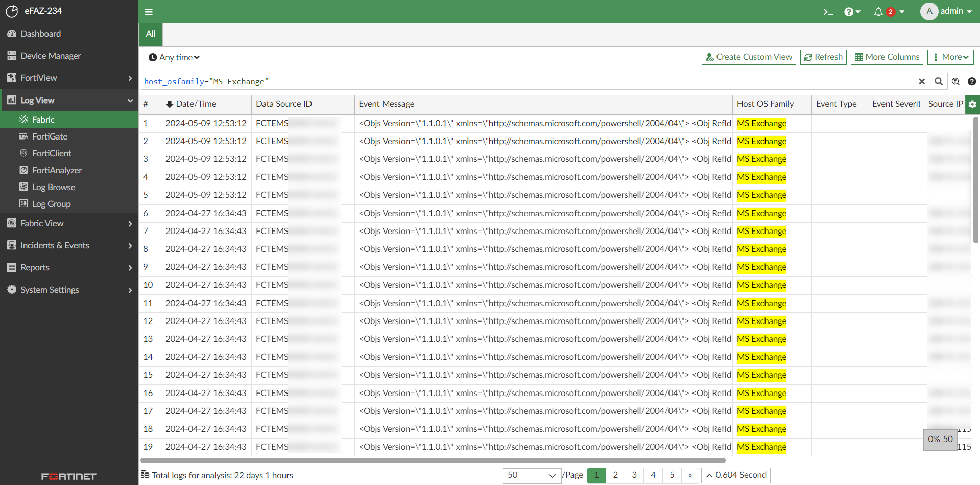The height and width of the screenshot is (485, 980).
Task: Open column settings gear icon
Action: (x=972, y=104)
